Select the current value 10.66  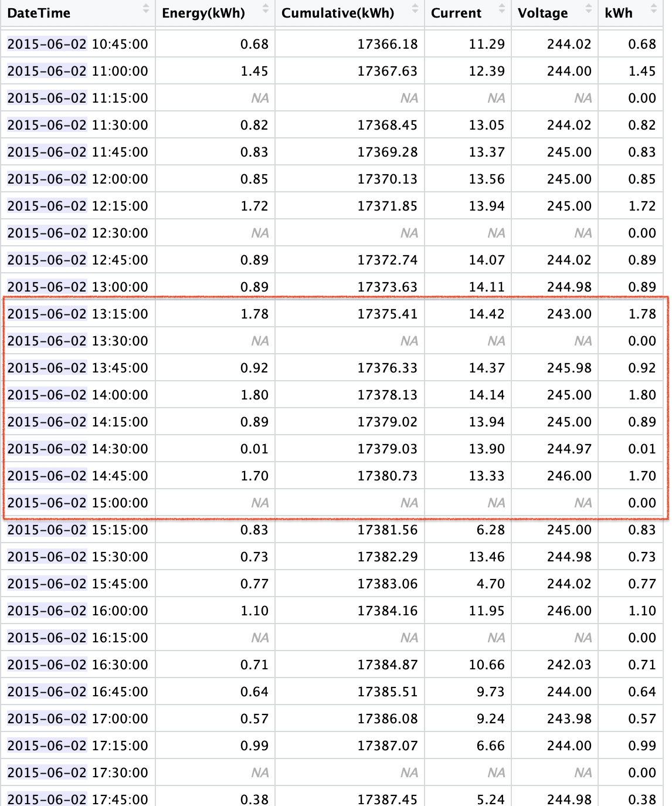[x=487, y=665]
